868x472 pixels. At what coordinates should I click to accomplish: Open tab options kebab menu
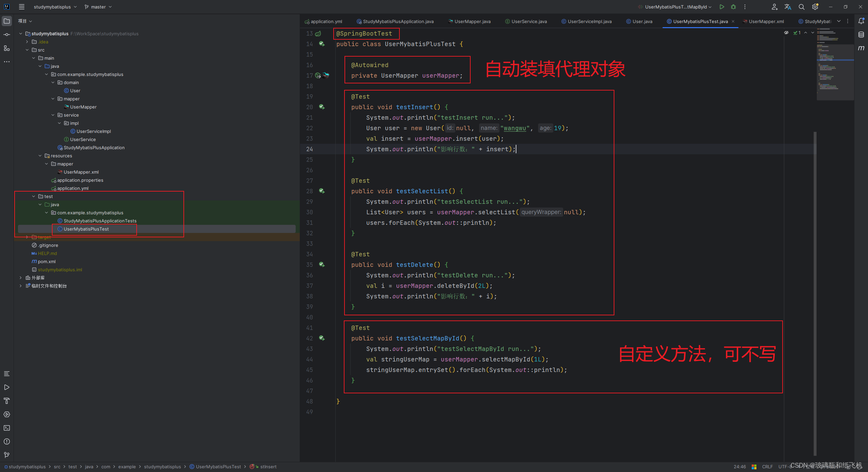coord(848,21)
